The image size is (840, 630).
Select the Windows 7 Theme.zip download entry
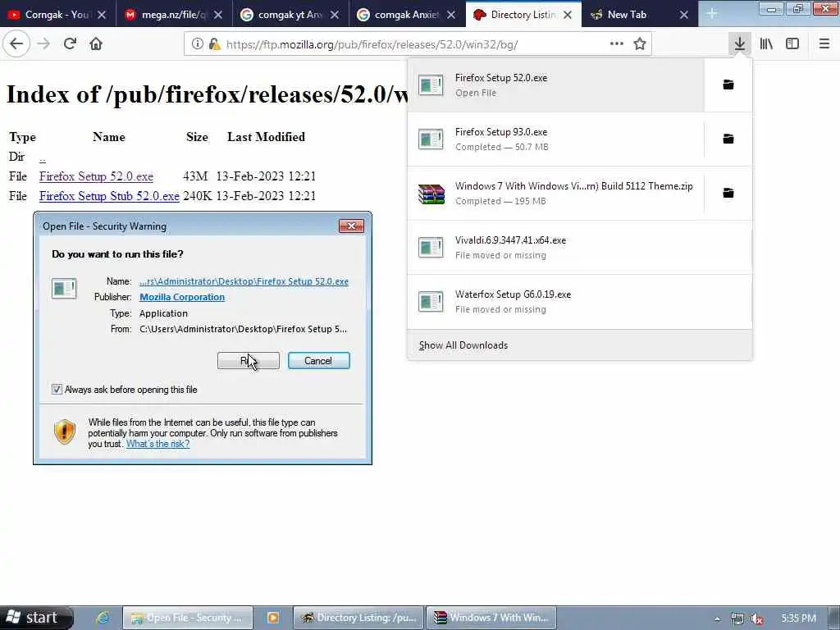coord(555,193)
